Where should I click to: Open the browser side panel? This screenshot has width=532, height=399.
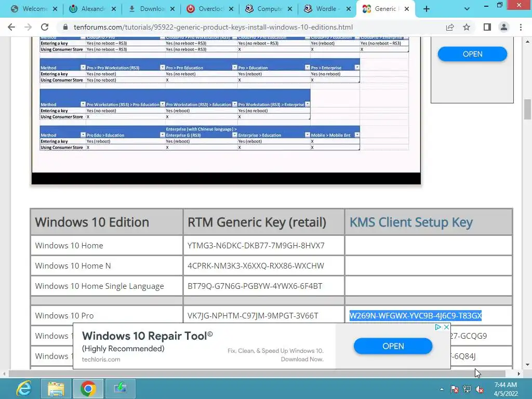487,27
